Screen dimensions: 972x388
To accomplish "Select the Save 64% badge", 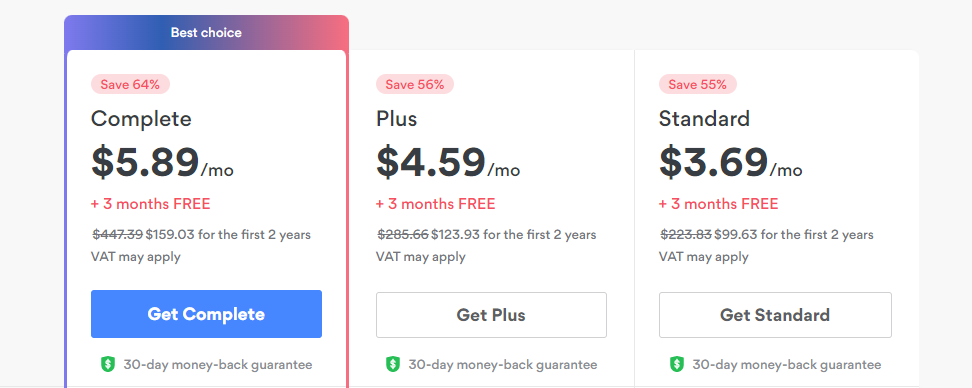I will [x=130, y=84].
